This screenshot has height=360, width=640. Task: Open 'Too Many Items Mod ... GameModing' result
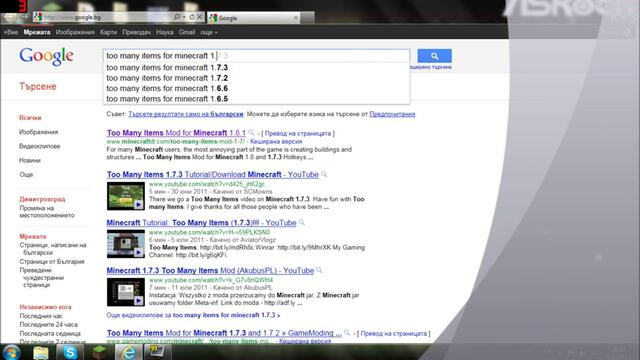point(224,333)
